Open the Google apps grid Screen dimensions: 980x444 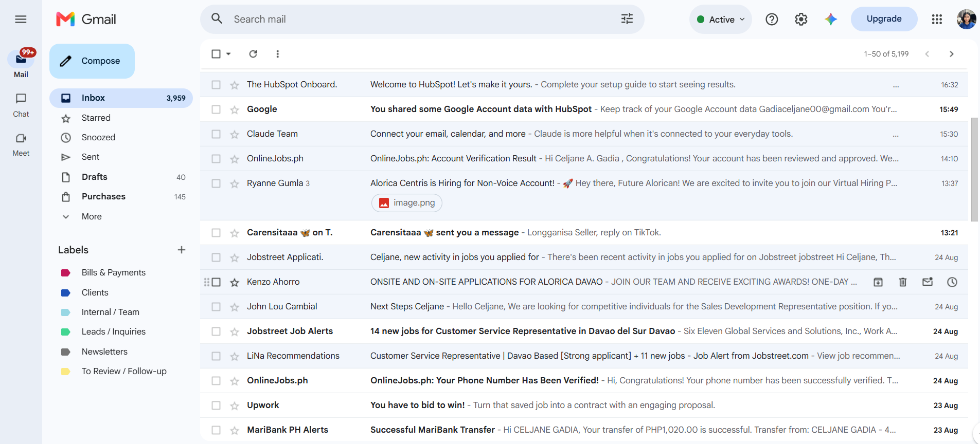pyautogui.click(x=937, y=20)
